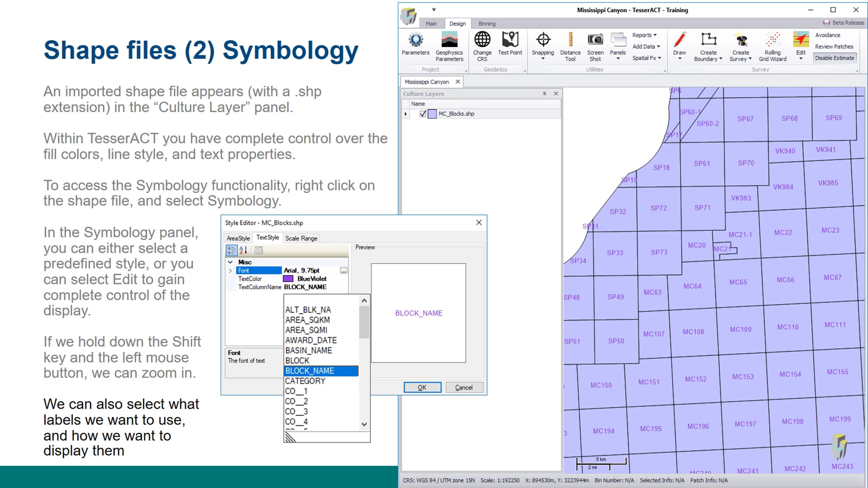Open the Parameters gear icon

[416, 40]
